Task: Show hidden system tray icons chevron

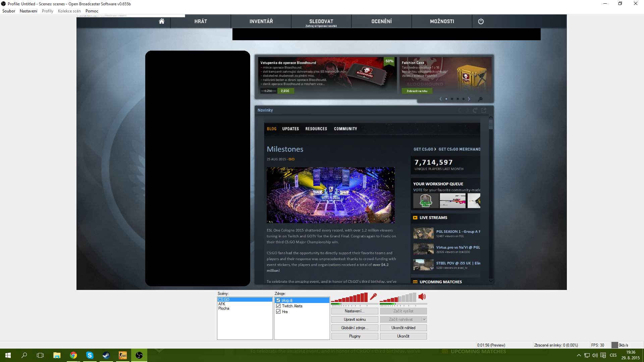Action: pyautogui.click(x=579, y=355)
